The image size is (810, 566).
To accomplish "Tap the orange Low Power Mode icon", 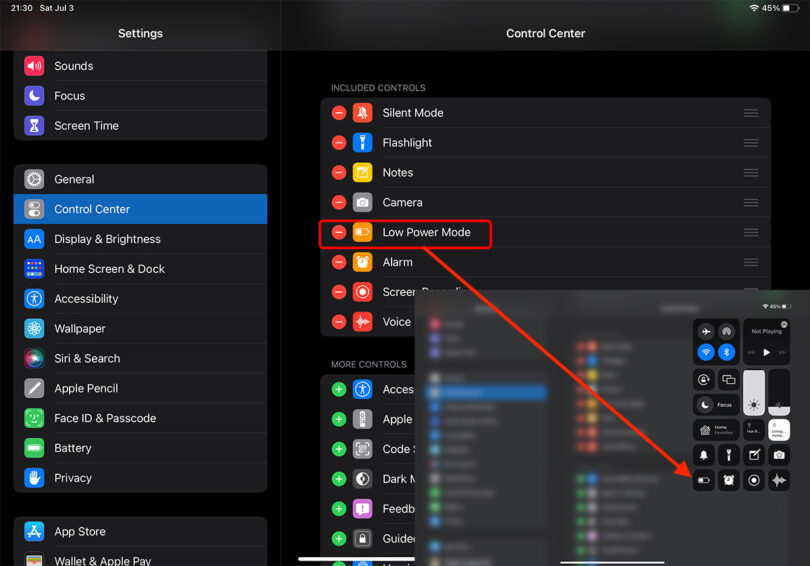I will 363,232.
